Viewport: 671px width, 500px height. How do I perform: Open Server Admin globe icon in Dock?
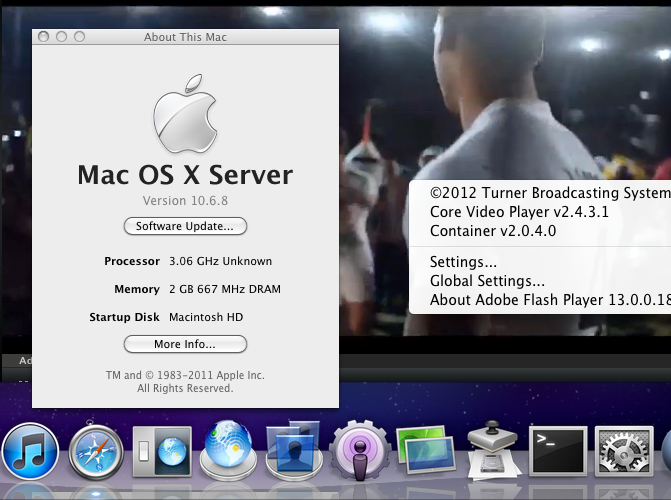tap(228, 449)
